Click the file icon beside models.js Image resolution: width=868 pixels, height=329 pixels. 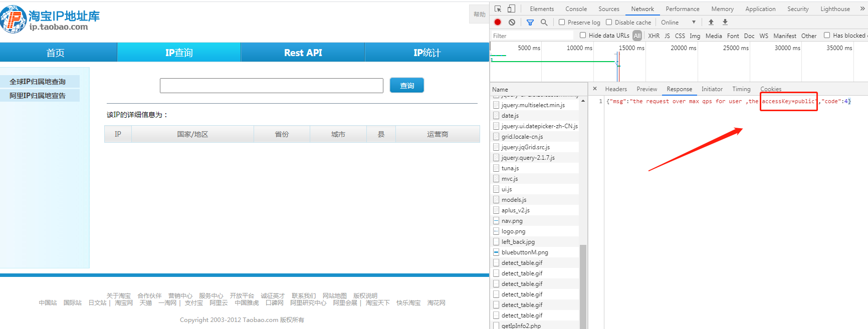tap(496, 200)
